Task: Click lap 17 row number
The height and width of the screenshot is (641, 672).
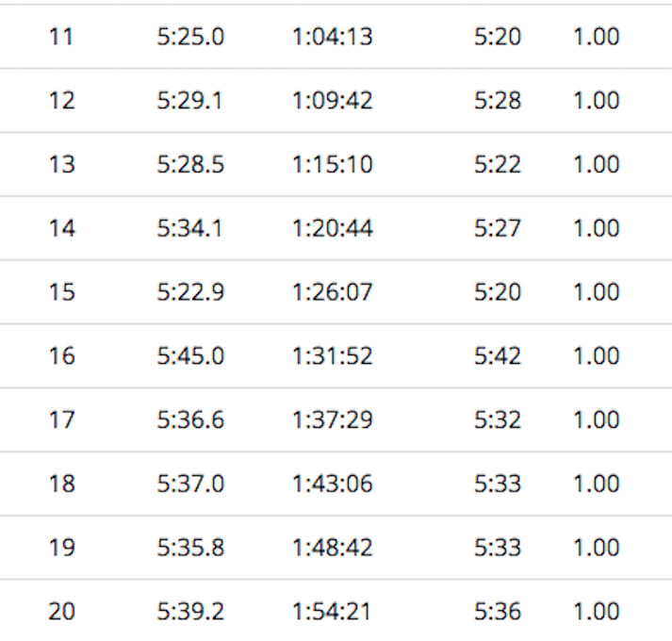Action: tap(61, 419)
